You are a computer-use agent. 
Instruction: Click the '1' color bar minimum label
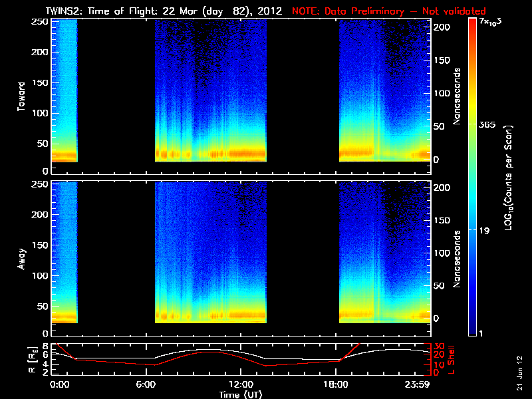pos(480,334)
